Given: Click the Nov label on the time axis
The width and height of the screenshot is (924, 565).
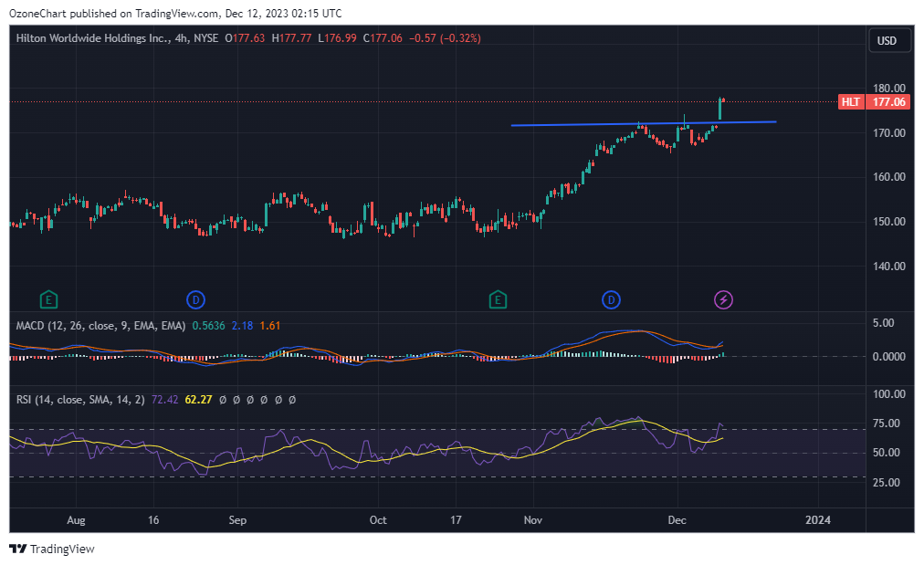Looking at the screenshot, I should coord(532,520).
